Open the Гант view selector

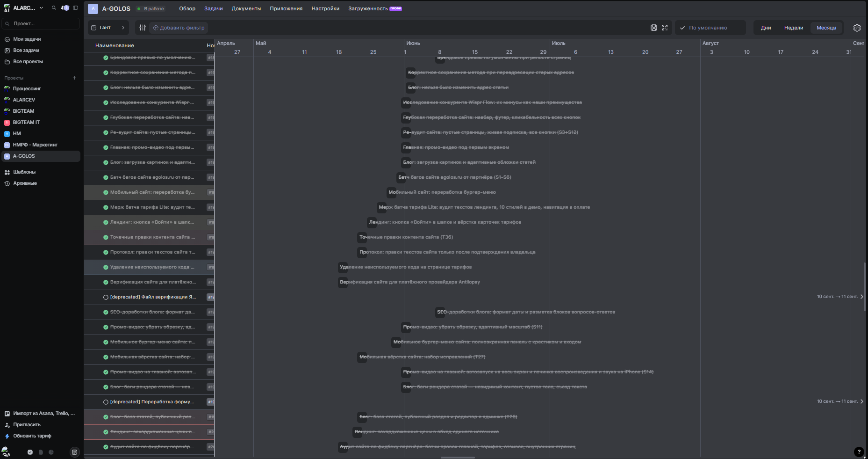point(109,28)
